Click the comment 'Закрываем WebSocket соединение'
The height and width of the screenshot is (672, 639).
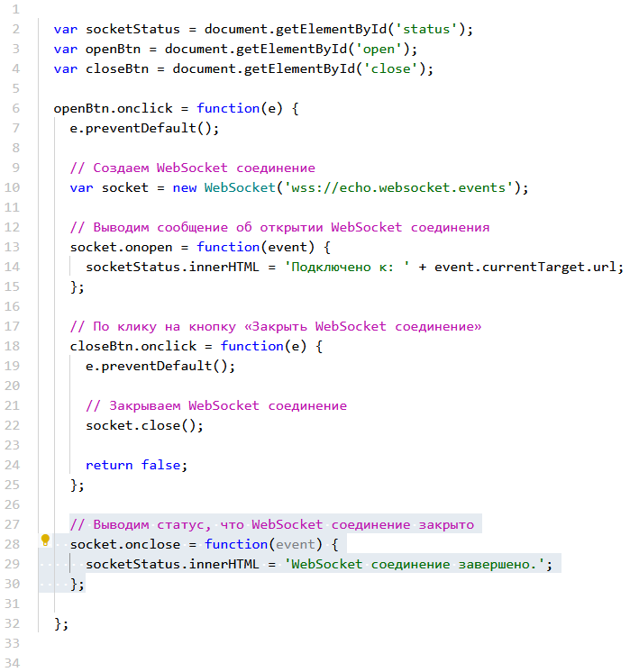pos(215,405)
